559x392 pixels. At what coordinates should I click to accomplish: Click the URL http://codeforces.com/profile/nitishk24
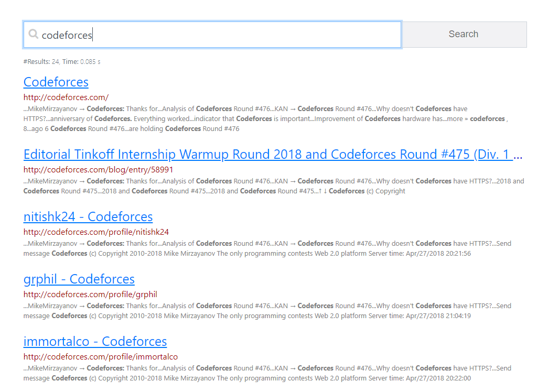(x=96, y=232)
